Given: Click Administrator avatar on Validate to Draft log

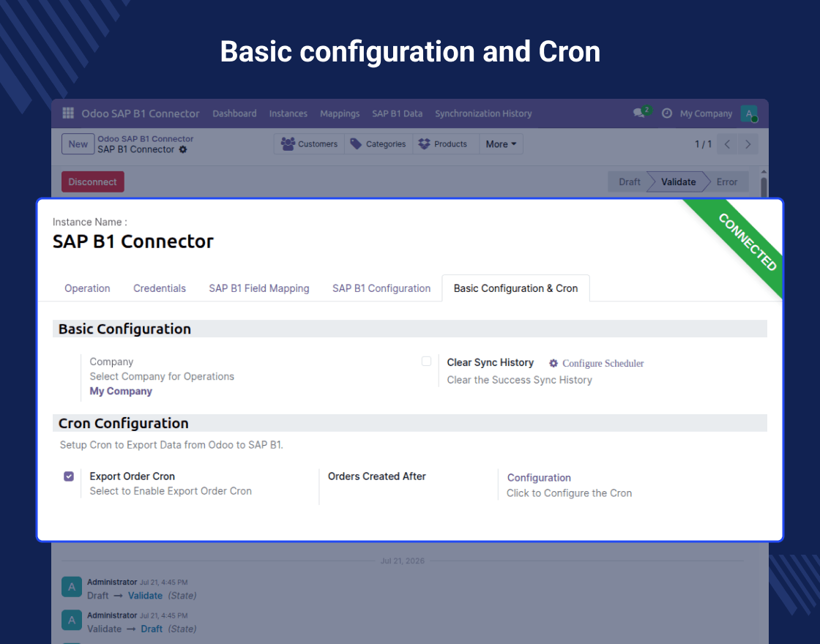Looking at the screenshot, I should tap(72, 621).
